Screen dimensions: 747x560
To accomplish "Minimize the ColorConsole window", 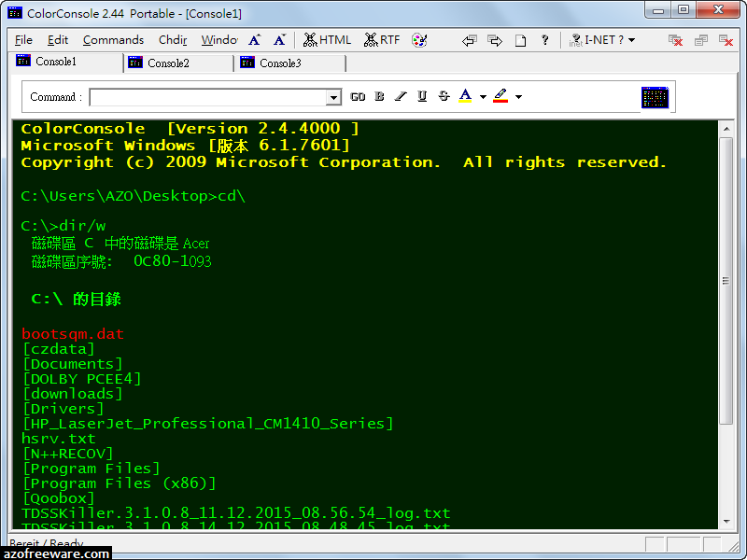I will (658, 10).
